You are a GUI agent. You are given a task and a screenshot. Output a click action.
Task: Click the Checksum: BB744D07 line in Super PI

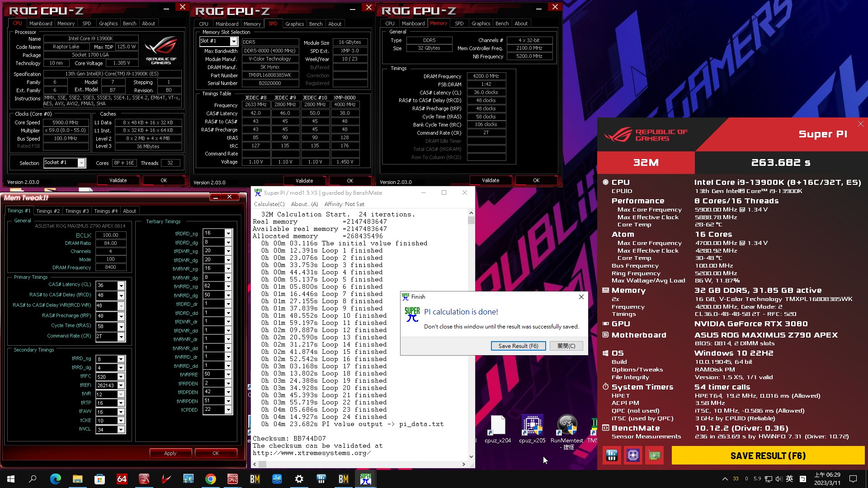(x=289, y=439)
